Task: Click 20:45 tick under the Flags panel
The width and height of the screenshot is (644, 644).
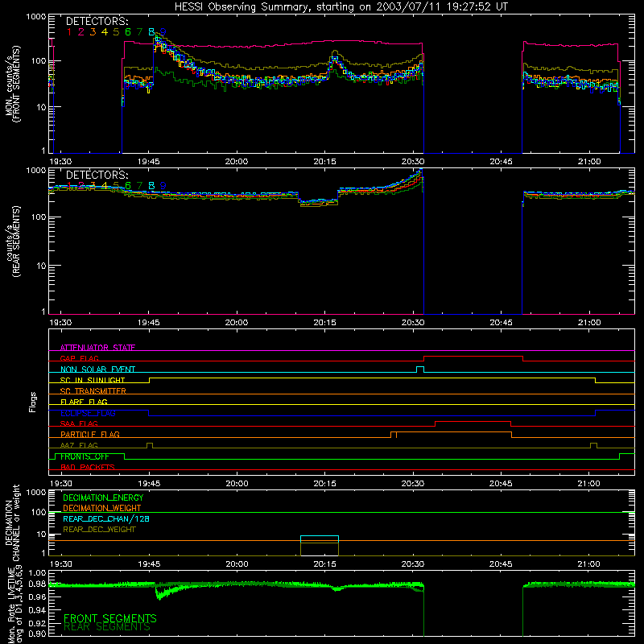Action: tap(501, 484)
